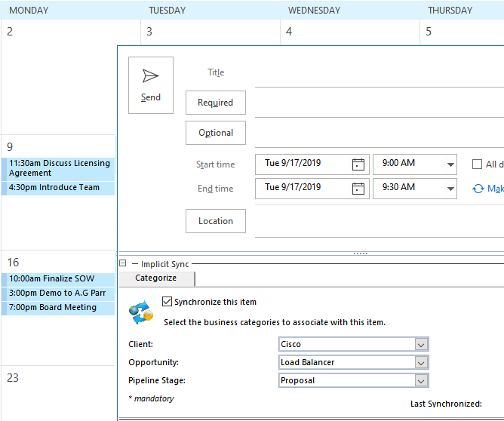This screenshot has width=504, height=421.
Task: Open the 4:30pm Introduce Team event
Action: click(58, 188)
